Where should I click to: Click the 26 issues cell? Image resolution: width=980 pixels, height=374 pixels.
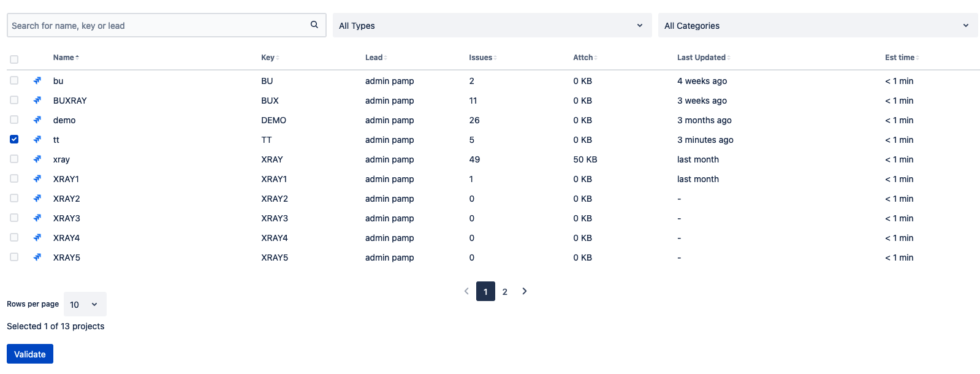[474, 120]
